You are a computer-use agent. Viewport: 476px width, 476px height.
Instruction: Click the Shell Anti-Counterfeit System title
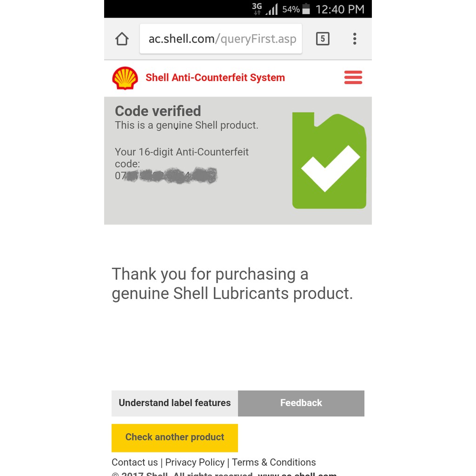click(x=215, y=78)
